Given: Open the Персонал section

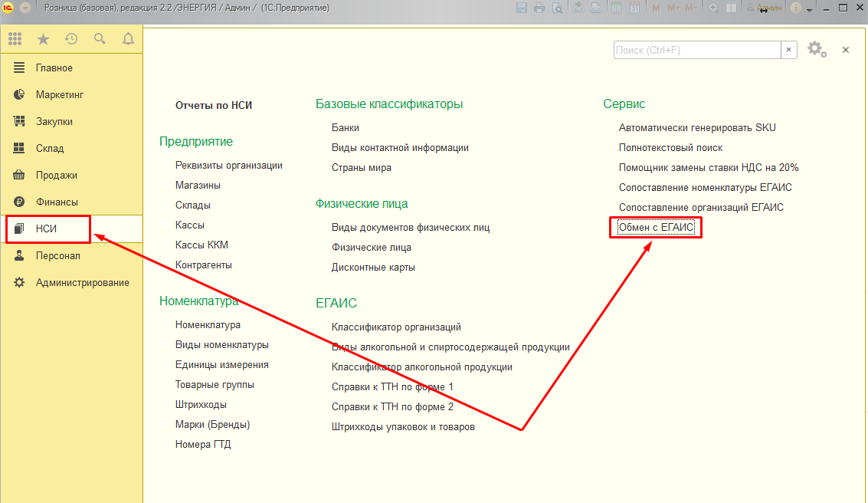Looking at the screenshot, I should 71,256.
